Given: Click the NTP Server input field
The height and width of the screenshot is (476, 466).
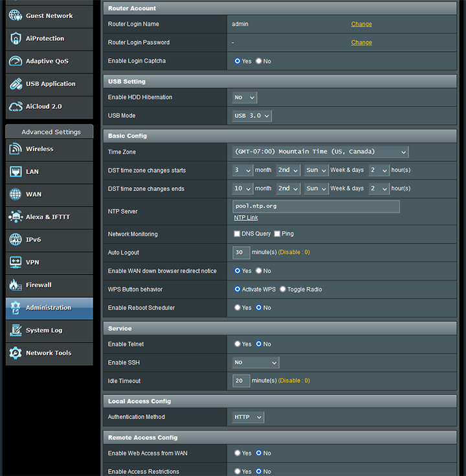Looking at the screenshot, I should click(316, 207).
